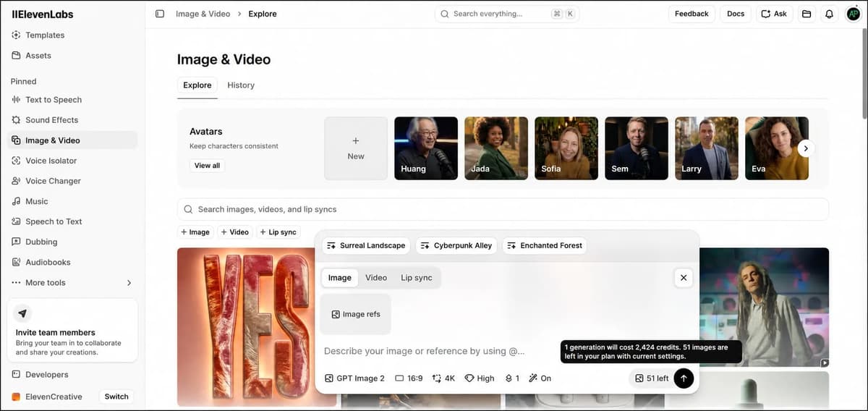Submit generation with the arrow button
Screen dimensions: 868x411
coord(684,378)
